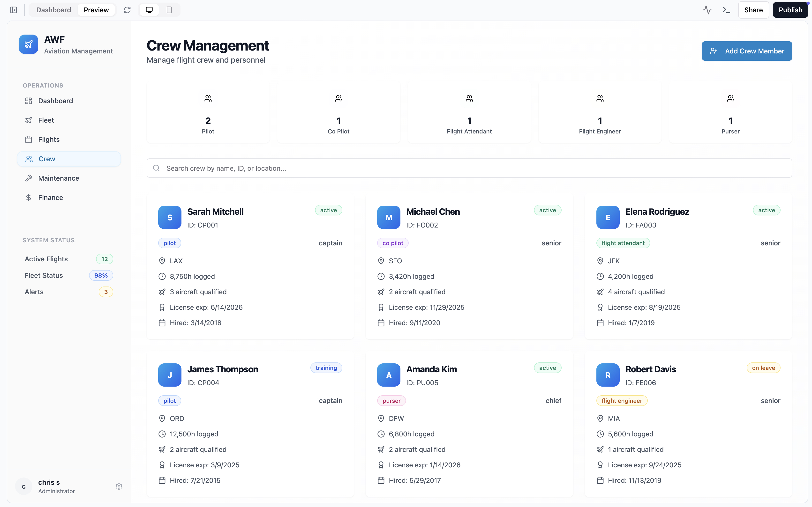Focus the crew search field

469,168
